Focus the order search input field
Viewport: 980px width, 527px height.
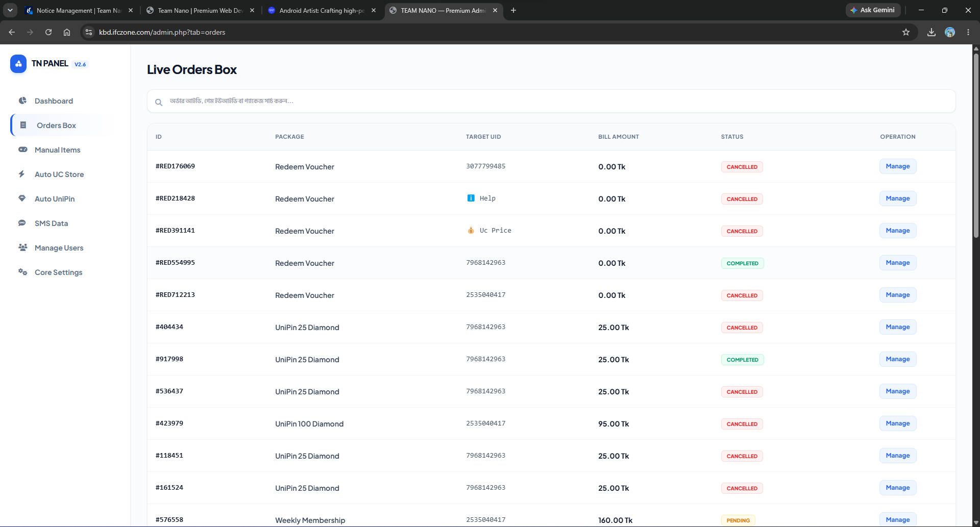551,101
